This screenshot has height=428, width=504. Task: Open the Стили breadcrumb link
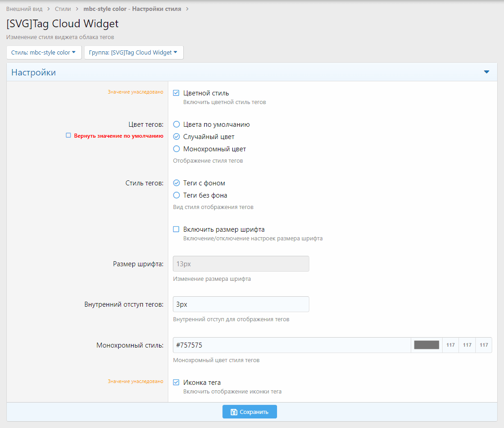63,9
